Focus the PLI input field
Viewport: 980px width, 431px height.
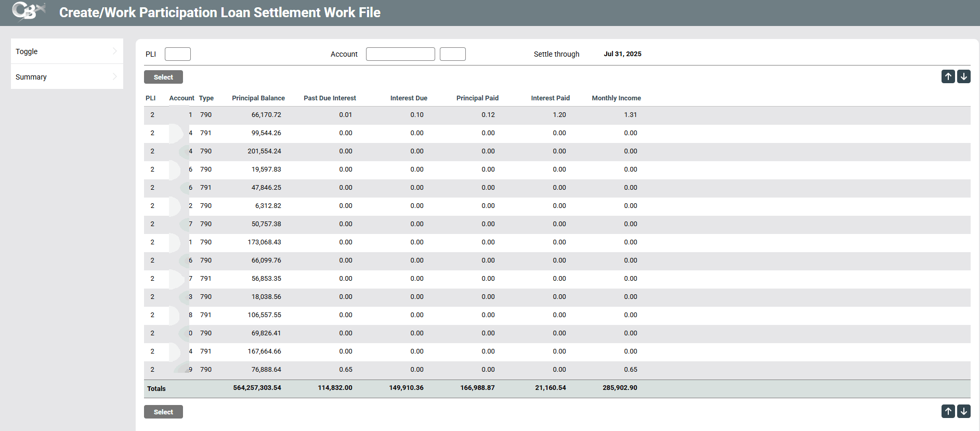177,54
